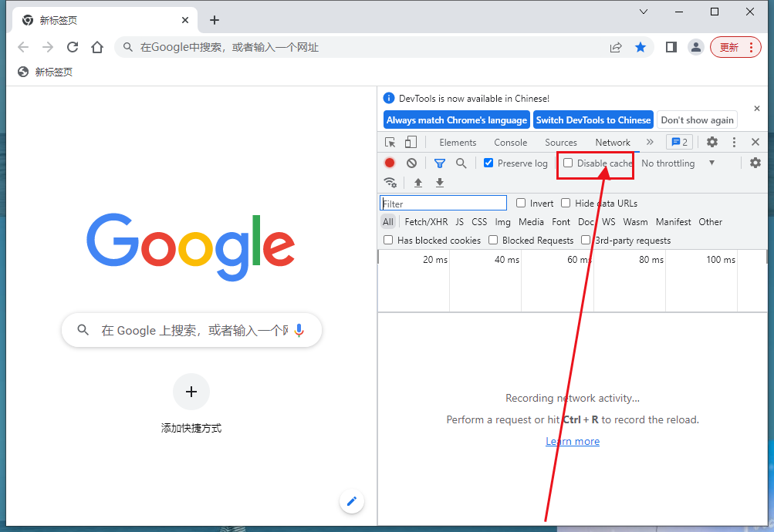Clear the network log
Screen dimensions: 774x532
tap(411, 163)
